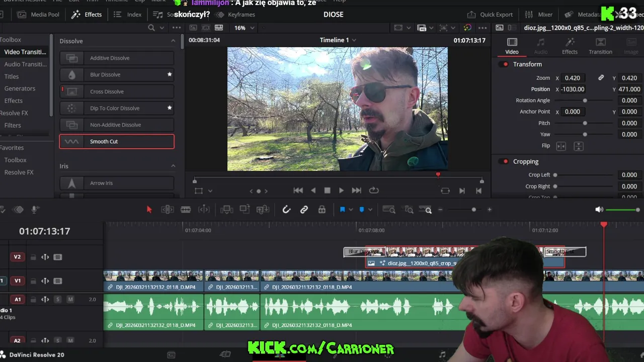644x362 pixels.
Task: Click Flip horizontal icon
Action: (561, 146)
